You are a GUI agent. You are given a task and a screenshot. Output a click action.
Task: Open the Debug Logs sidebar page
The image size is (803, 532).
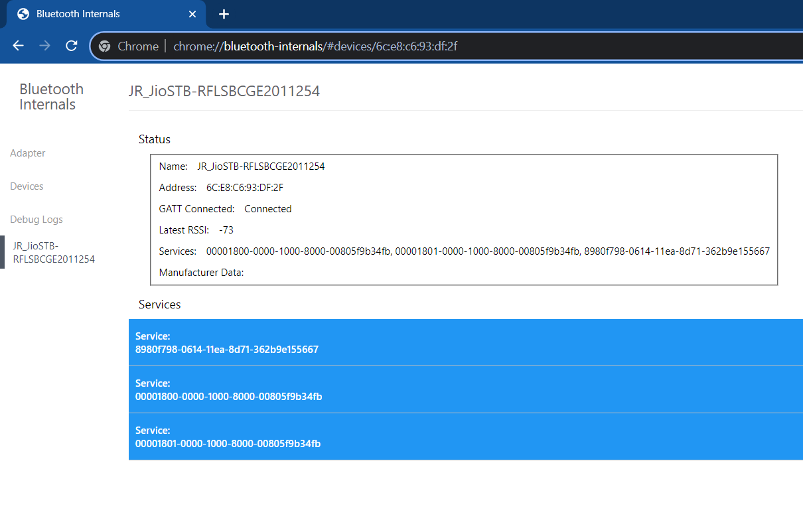coord(36,220)
